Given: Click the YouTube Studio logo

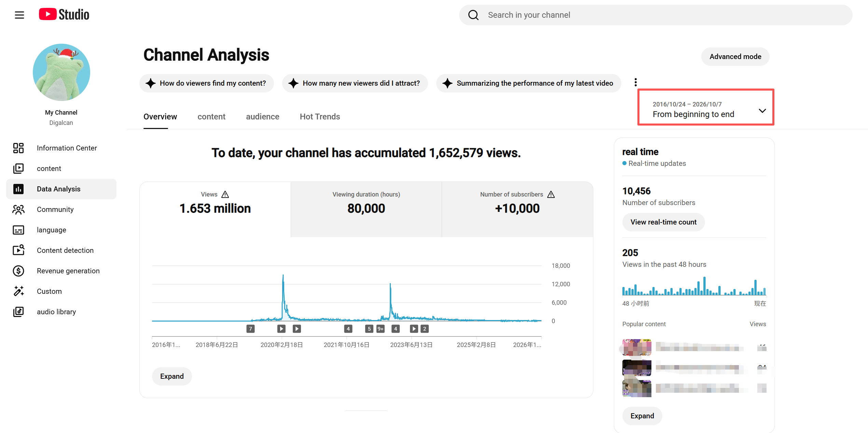Looking at the screenshot, I should pos(64,15).
